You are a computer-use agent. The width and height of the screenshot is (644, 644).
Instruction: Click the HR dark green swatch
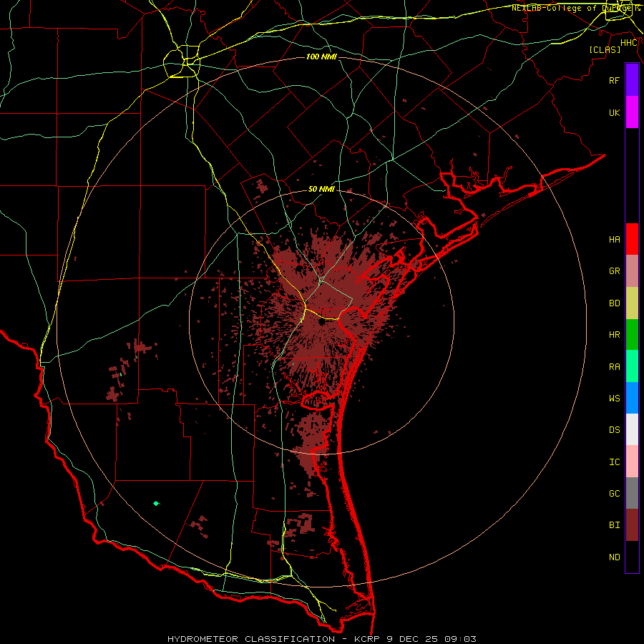click(632, 334)
